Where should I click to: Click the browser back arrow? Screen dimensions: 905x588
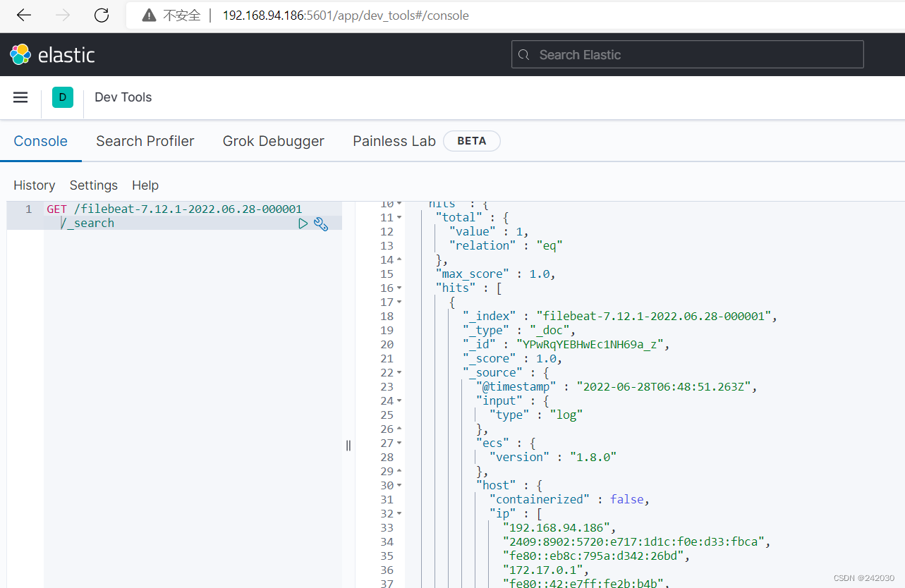tap(24, 16)
